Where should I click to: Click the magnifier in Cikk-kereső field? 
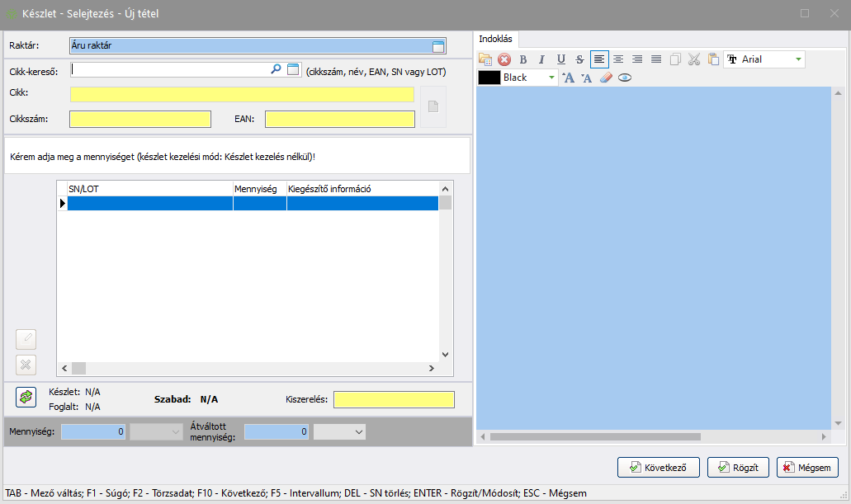pos(276,70)
